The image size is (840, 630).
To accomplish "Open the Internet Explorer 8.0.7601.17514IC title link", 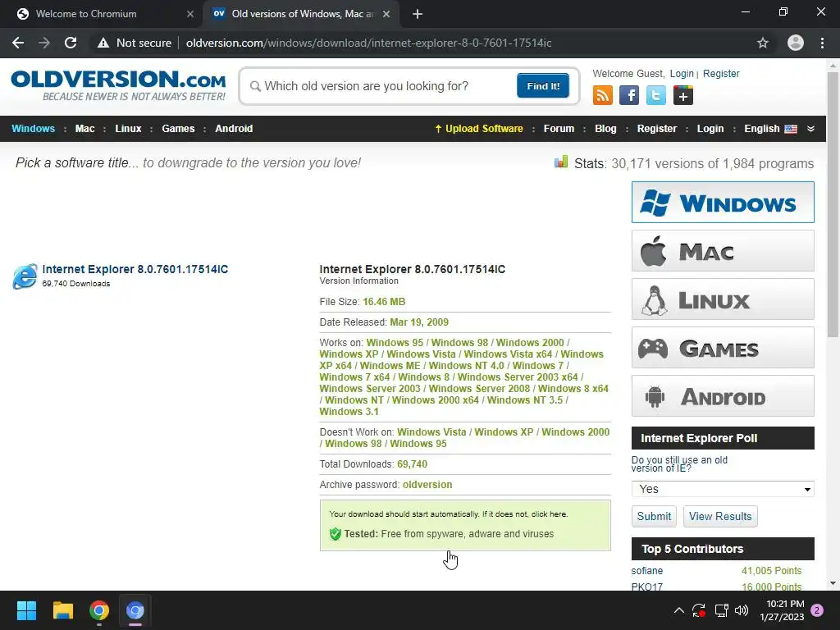I will pyautogui.click(x=135, y=269).
